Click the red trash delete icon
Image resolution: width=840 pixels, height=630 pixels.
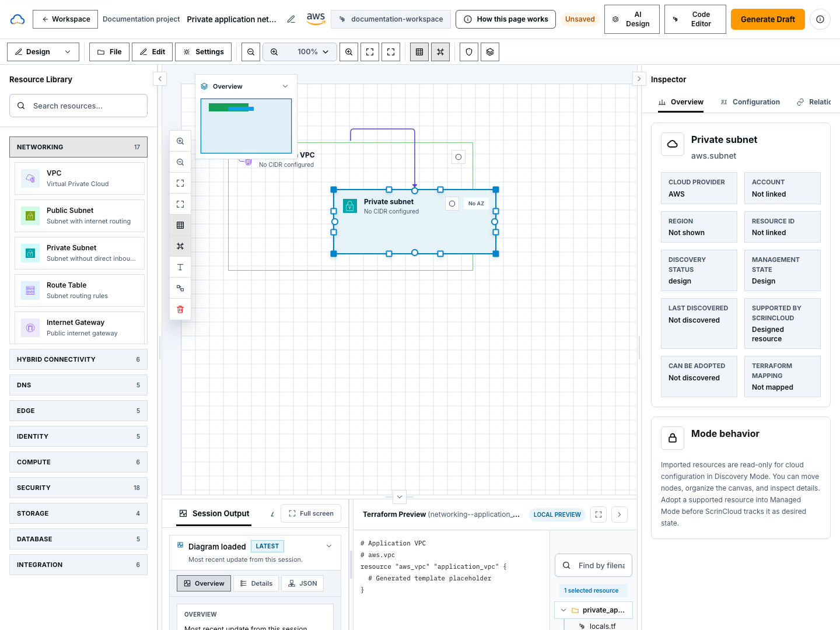tap(180, 309)
